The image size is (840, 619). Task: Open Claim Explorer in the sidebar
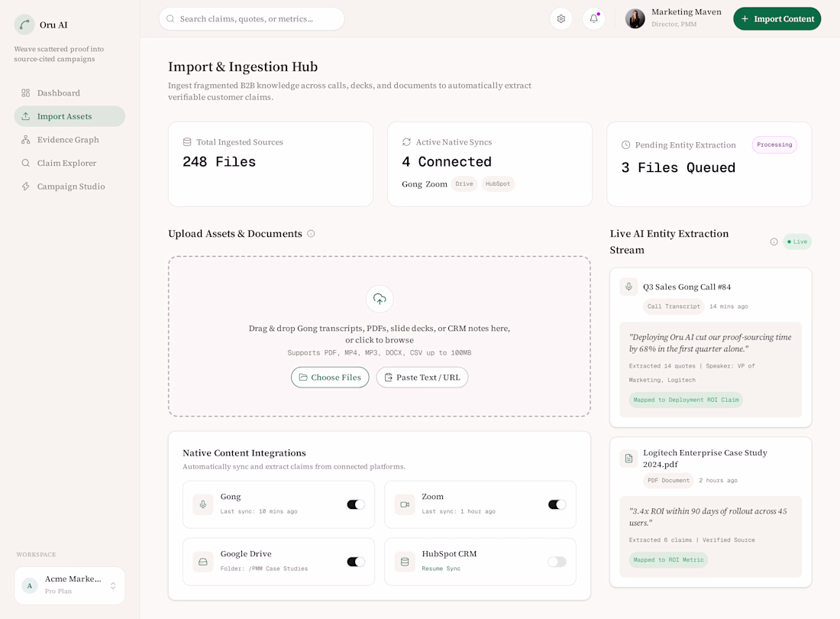(x=69, y=163)
